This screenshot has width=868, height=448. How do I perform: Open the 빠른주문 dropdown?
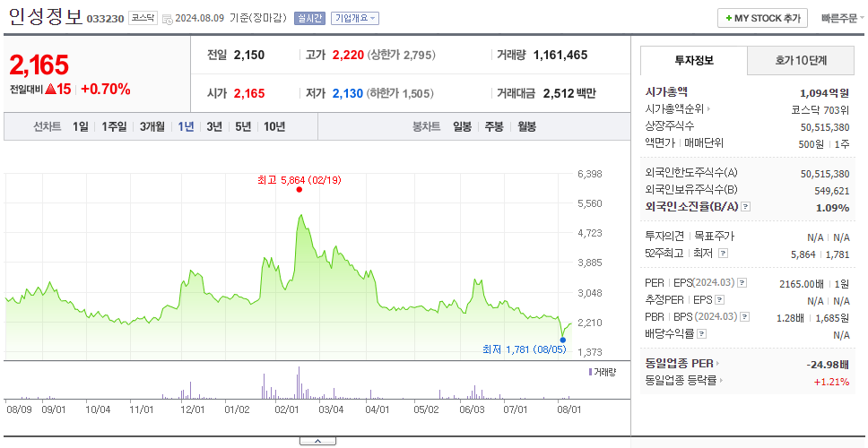pyautogui.click(x=843, y=18)
